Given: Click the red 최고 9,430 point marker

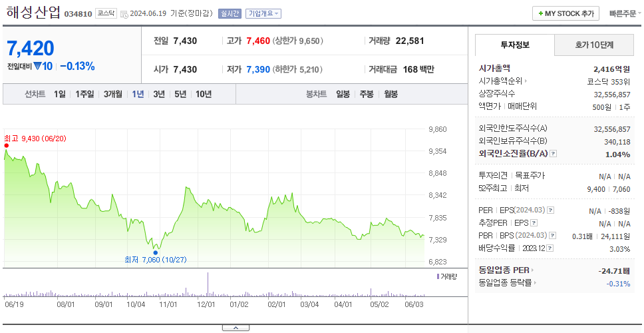Looking at the screenshot, I should tap(6, 145).
